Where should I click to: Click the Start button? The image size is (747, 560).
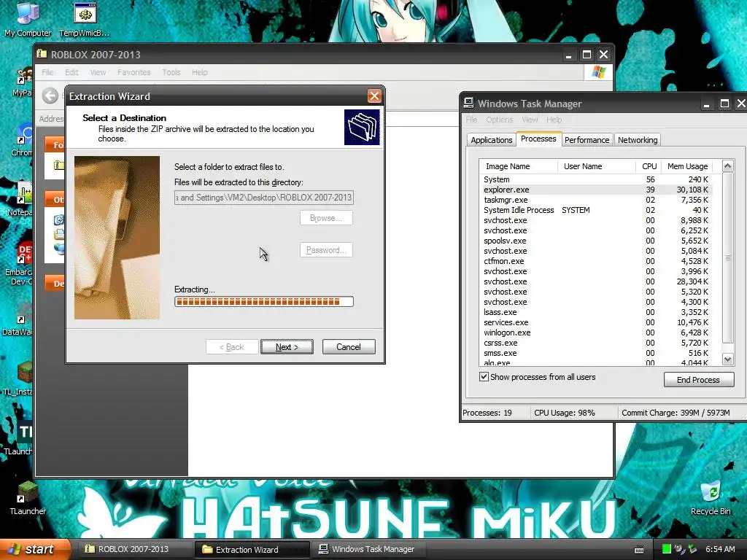34,549
